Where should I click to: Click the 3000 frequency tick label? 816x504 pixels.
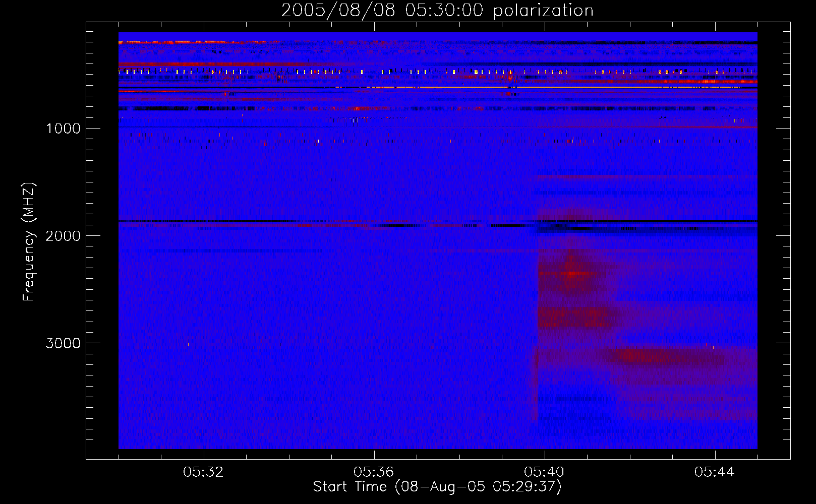(x=63, y=343)
